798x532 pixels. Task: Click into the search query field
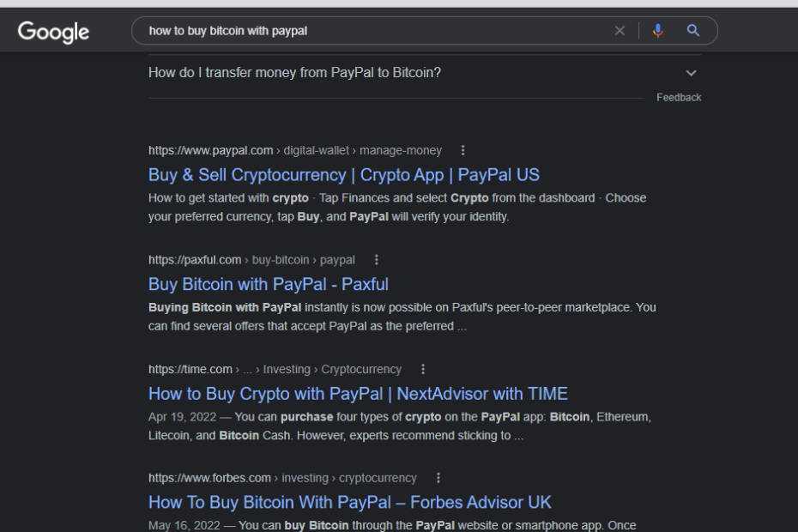369,31
